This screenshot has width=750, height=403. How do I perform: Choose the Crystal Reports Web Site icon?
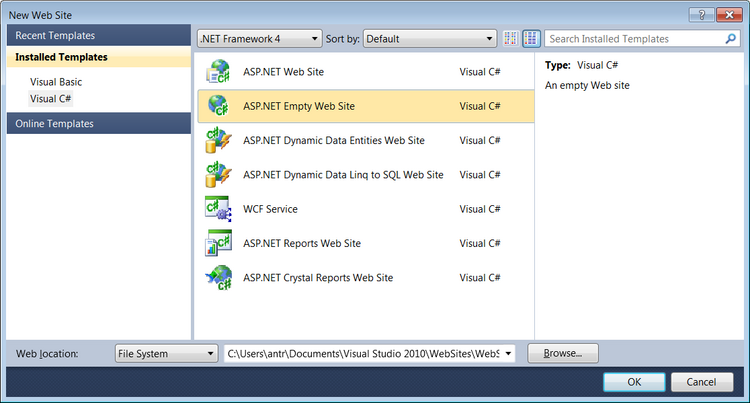[219, 278]
